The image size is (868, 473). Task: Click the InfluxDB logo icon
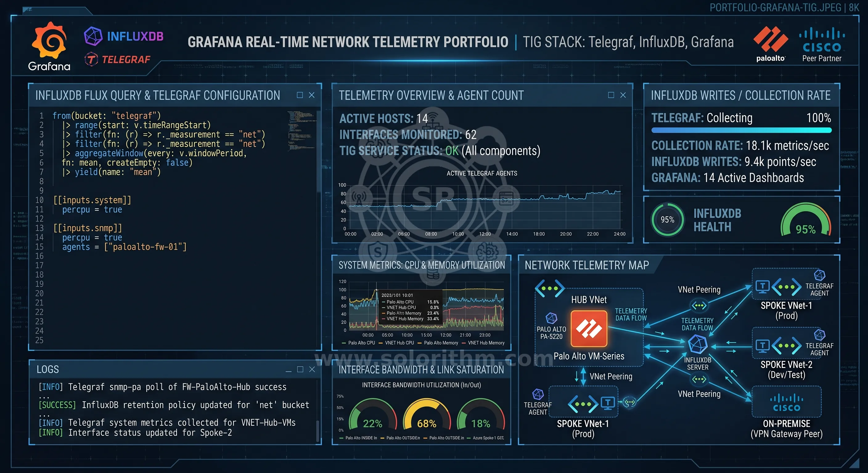click(93, 36)
